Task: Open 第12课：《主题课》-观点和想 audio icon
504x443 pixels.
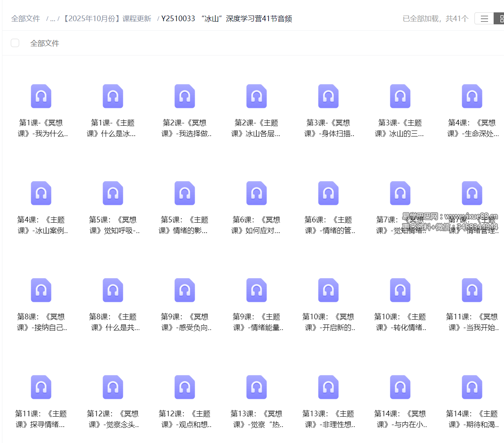Action: click(x=185, y=387)
